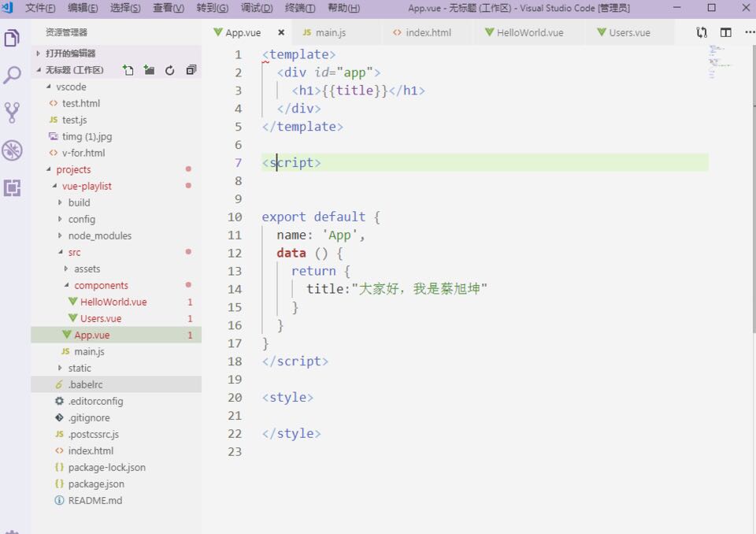Click the New Folder icon in explorer
This screenshot has width=756, height=534.
pos(149,70)
